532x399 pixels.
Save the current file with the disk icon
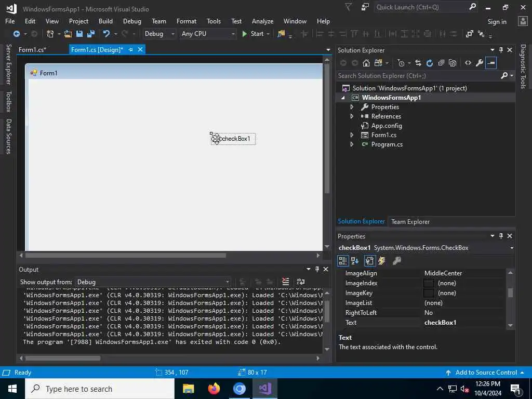[79, 34]
